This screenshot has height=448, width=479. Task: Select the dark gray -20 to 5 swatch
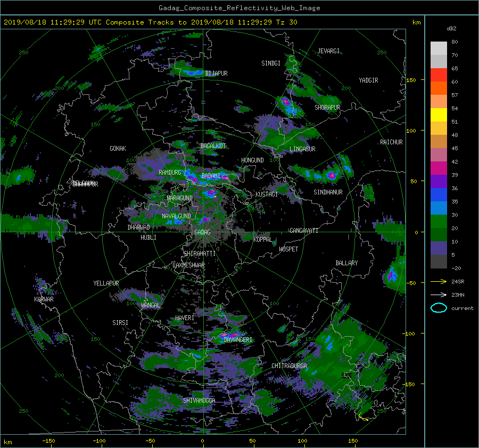tap(439, 262)
